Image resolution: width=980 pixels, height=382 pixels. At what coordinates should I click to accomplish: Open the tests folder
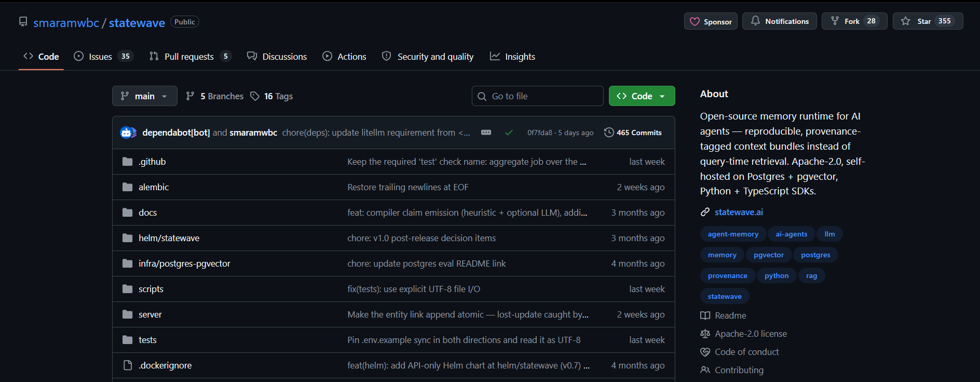147,340
